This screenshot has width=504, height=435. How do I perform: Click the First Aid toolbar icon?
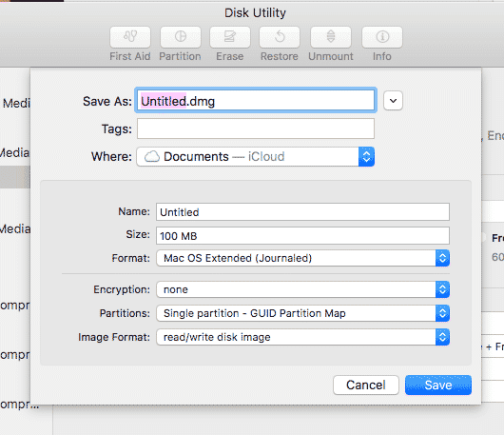point(130,37)
